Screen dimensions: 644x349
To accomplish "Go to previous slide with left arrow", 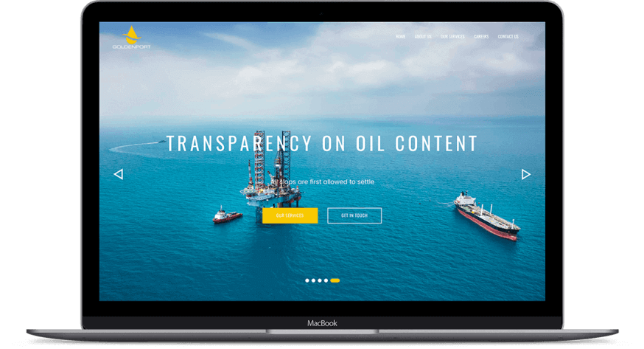I will click(118, 174).
